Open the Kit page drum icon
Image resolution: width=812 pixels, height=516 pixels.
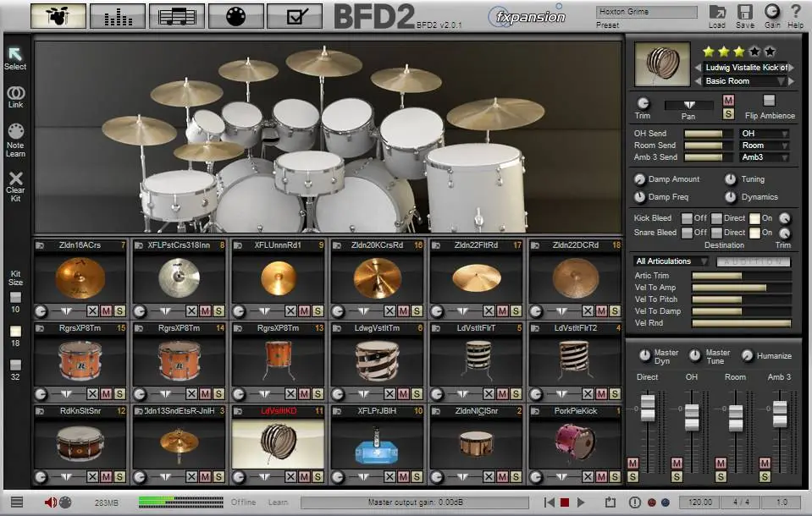(58, 15)
